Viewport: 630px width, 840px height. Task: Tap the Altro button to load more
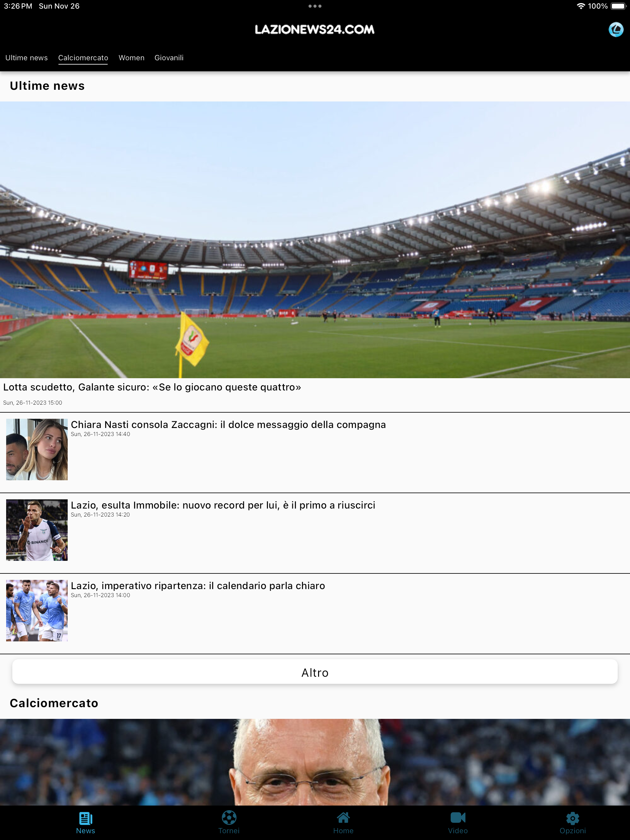tap(315, 672)
